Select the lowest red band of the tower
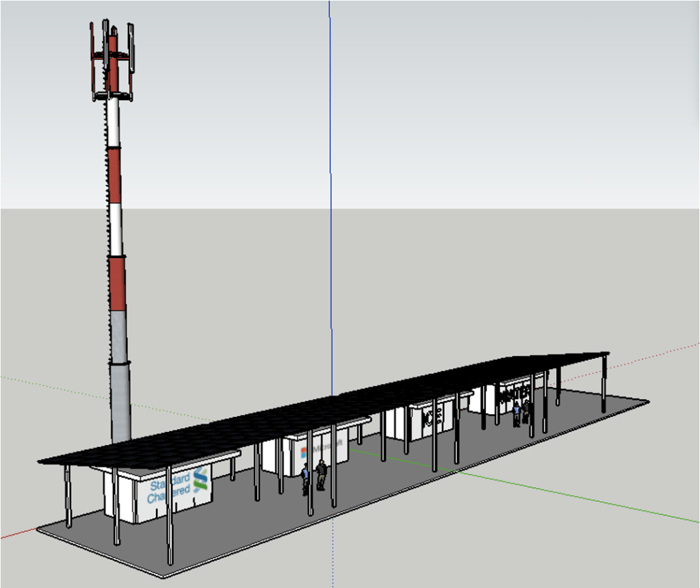The width and height of the screenshot is (700, 588). click(x=118, y=282)
